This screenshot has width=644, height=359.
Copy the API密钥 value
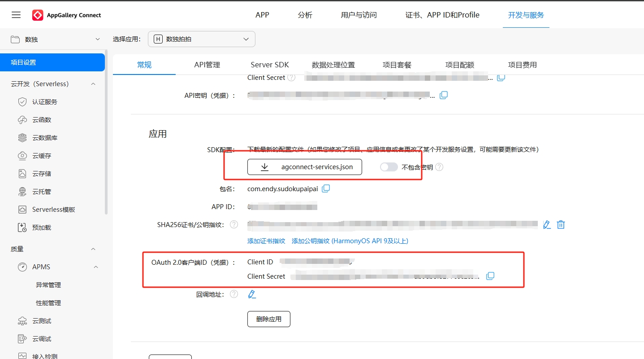tap(444, 95)
